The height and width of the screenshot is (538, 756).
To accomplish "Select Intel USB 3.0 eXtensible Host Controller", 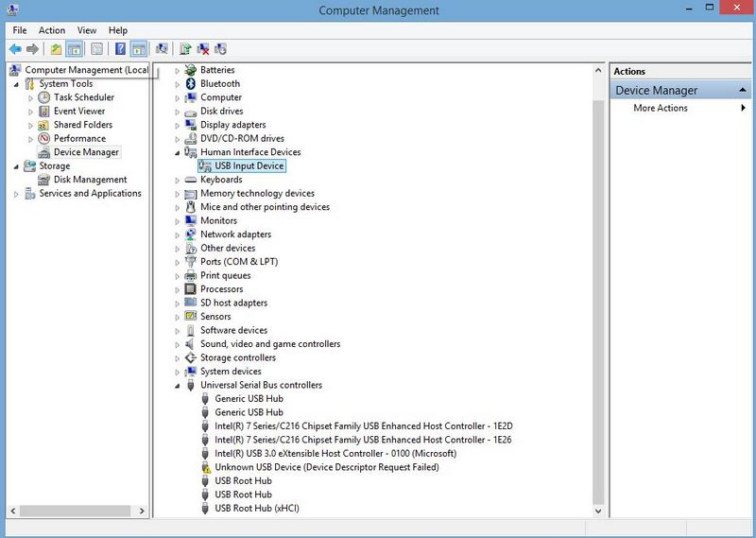I will click(x=335, y=453).
